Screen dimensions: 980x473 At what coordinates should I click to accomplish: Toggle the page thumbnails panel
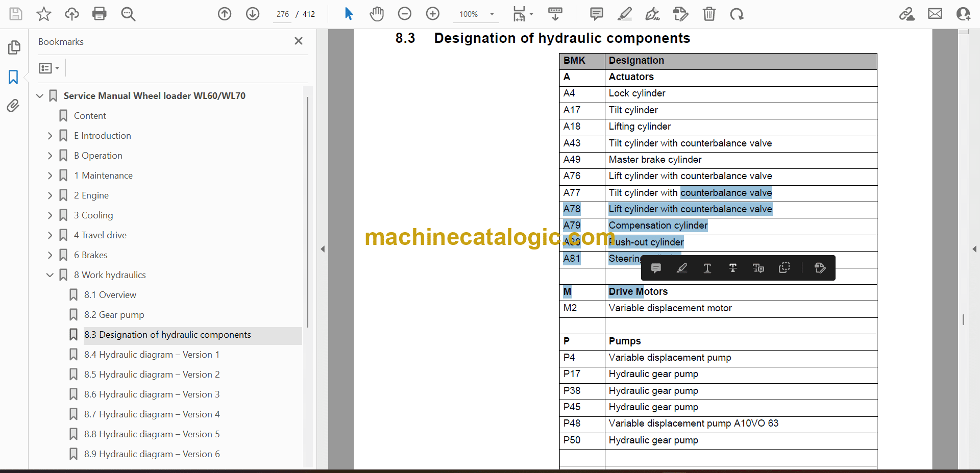[14, 47]
